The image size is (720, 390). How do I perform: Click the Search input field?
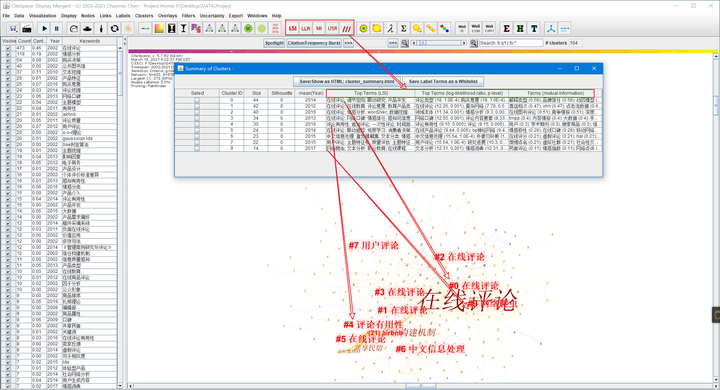511,43
